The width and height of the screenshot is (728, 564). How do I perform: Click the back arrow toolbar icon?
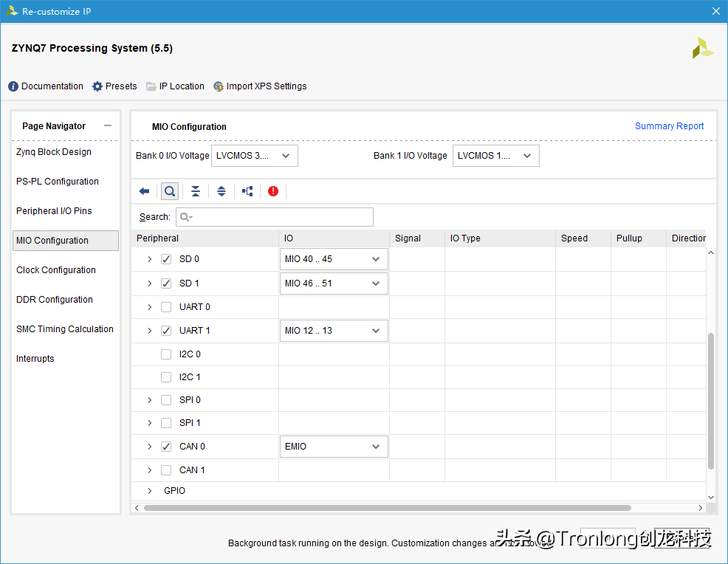click(145, 191)
